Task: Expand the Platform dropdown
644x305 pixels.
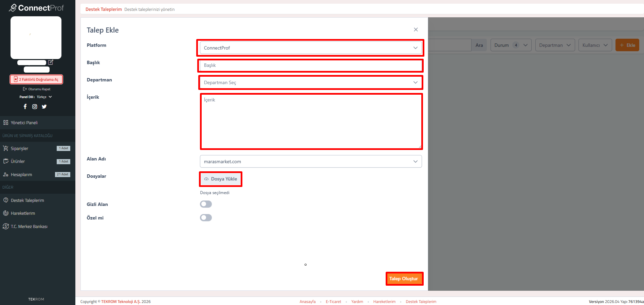Action: point(310,48)
